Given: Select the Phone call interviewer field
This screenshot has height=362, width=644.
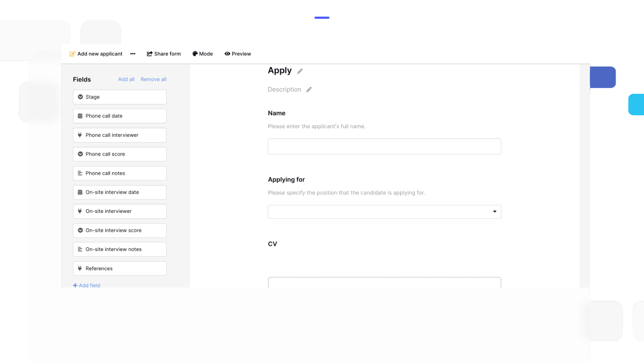Looking at the screenshot, I should click(120, 135).
